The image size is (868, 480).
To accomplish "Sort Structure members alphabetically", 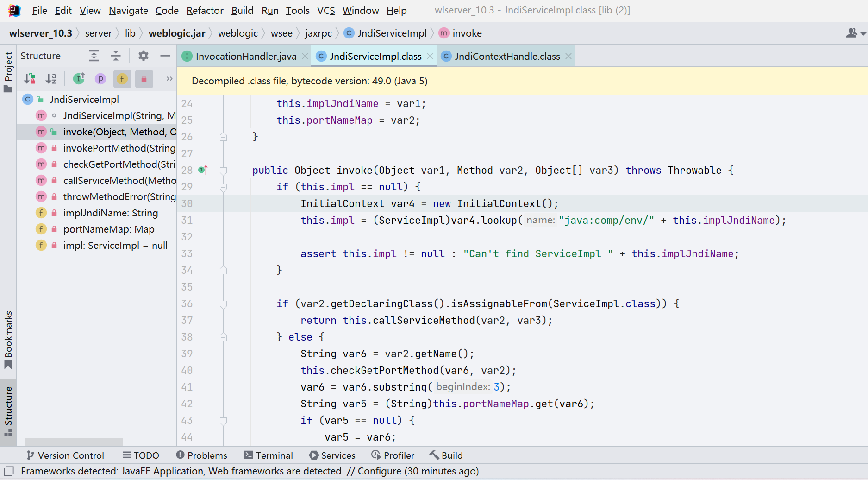I will click(x=51, y=79).
